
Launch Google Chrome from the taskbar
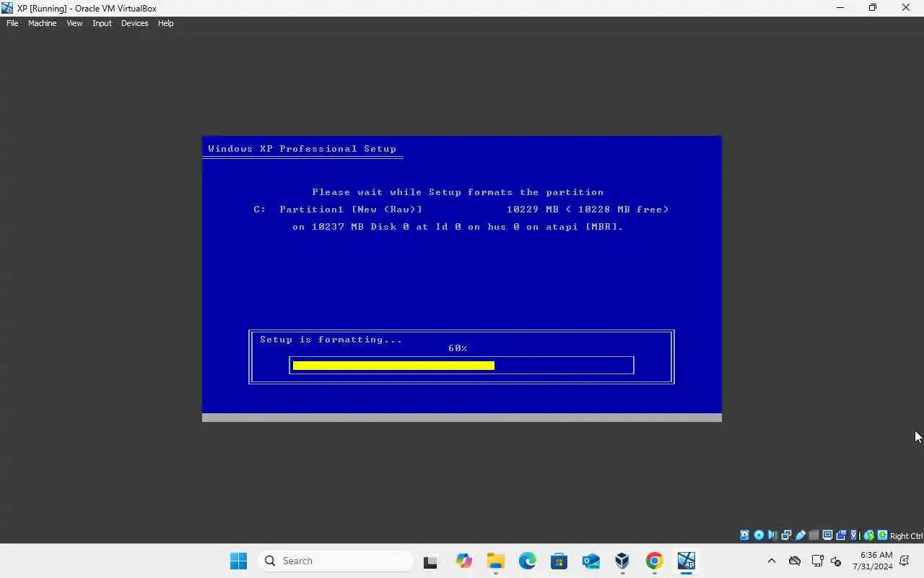tap(654, 561)
